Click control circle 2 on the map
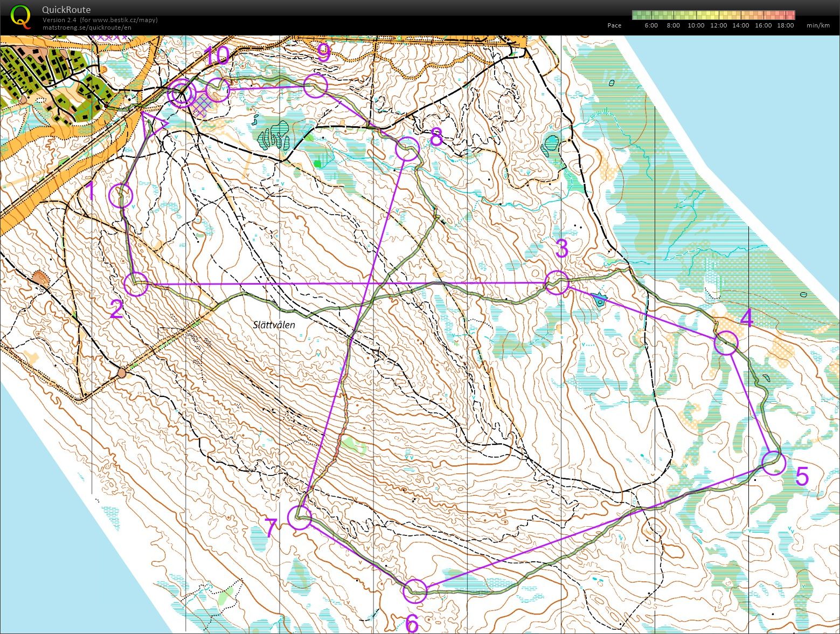Screen dimensions: 840x634 136,284
